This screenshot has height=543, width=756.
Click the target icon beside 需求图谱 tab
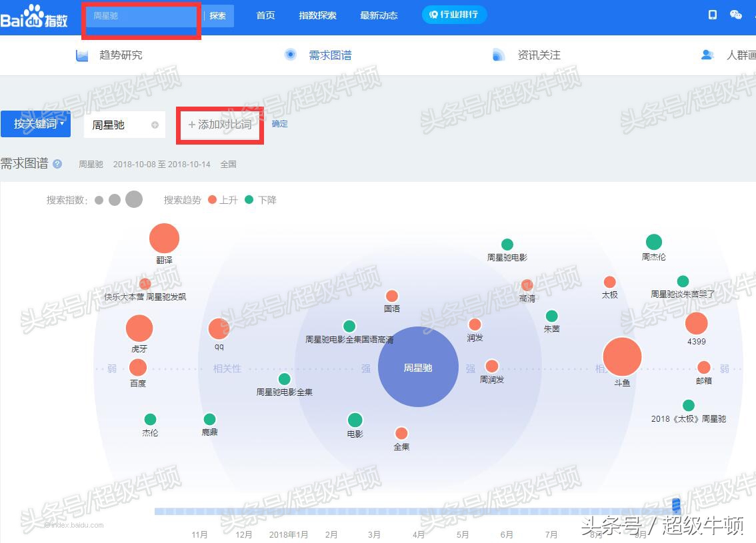point(291,55)
